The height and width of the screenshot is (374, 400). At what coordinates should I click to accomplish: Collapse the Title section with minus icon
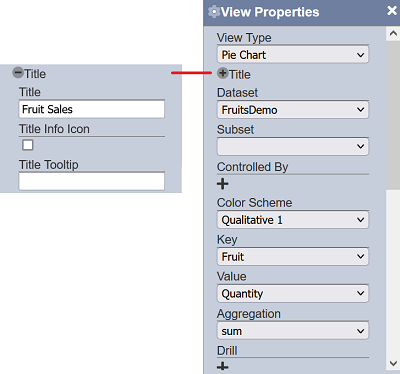click(18, 72)
